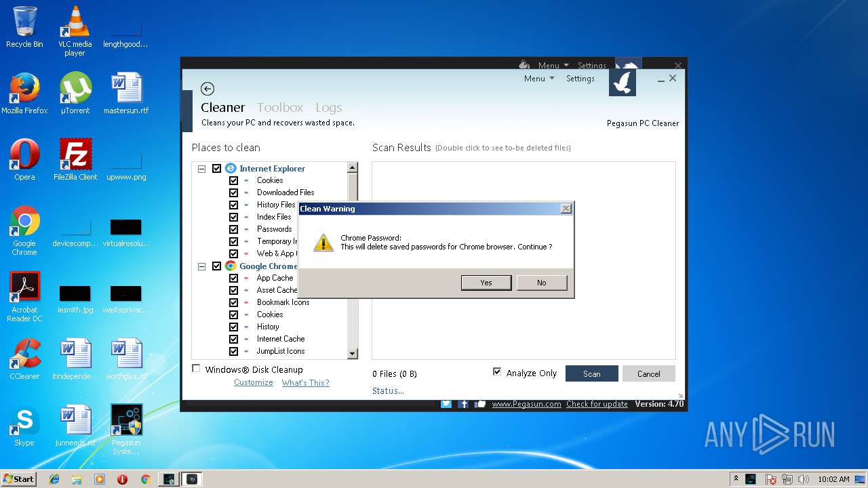Show hidden tray icons arrow
The image size is (868, 488).
click(x=736, y=479)
